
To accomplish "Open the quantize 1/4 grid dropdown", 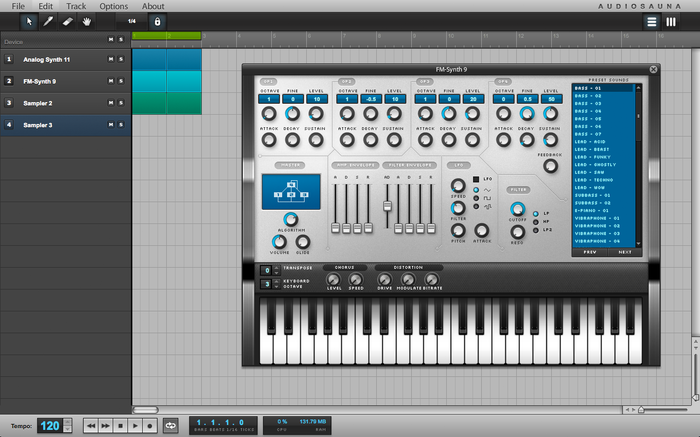I will pyautogui.click(x=131, y=20).
